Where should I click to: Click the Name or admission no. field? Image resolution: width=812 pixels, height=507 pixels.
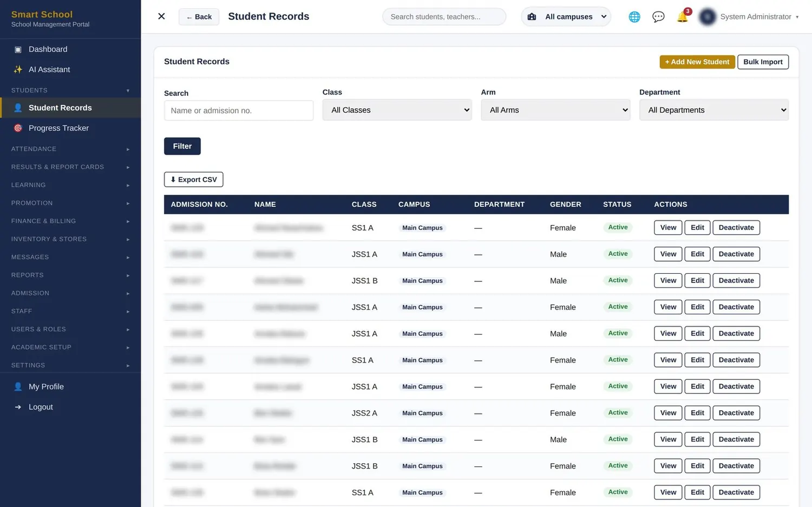[239, 110]
